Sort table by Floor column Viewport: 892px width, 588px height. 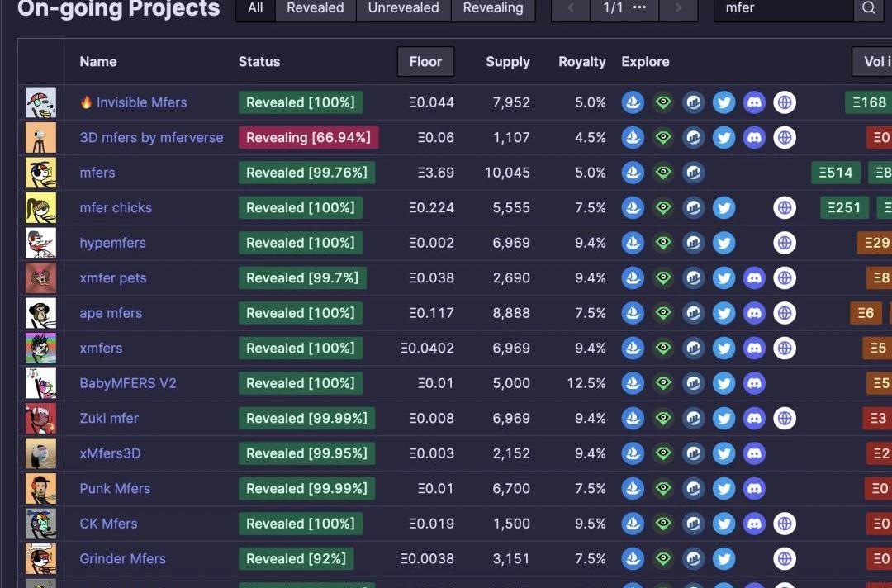[425, 62]
